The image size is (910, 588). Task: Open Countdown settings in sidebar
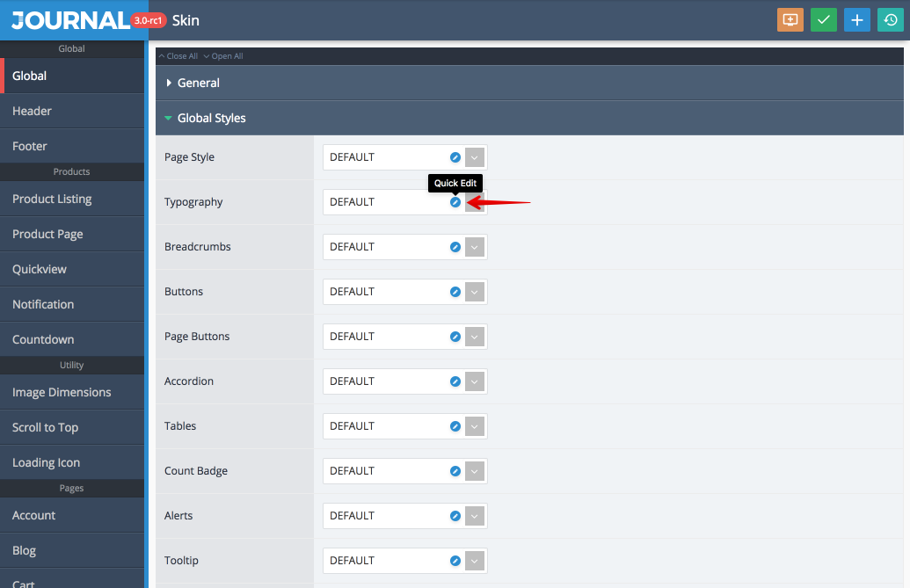72,339
